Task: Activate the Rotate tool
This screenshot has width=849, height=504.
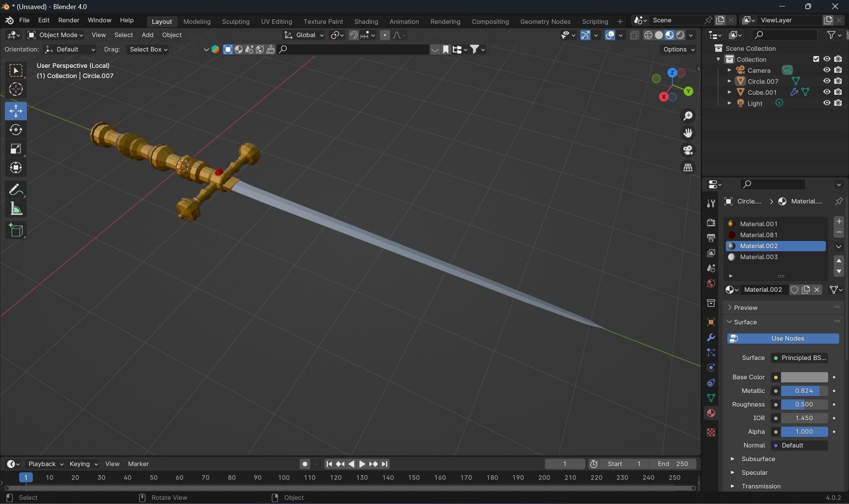Action: (x=16, y=130)
